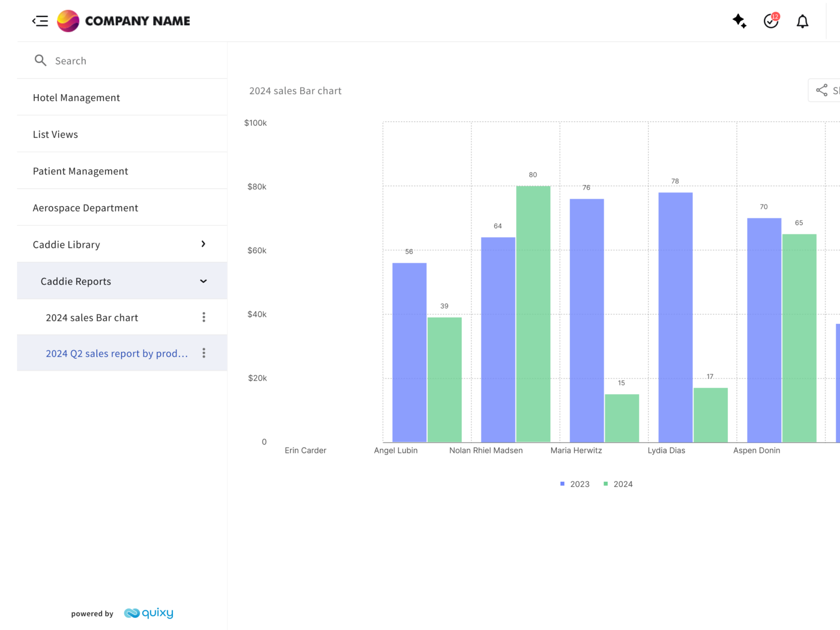
Task: Collapse the sidebar using the hamburger icon
Action: [40, 21]
